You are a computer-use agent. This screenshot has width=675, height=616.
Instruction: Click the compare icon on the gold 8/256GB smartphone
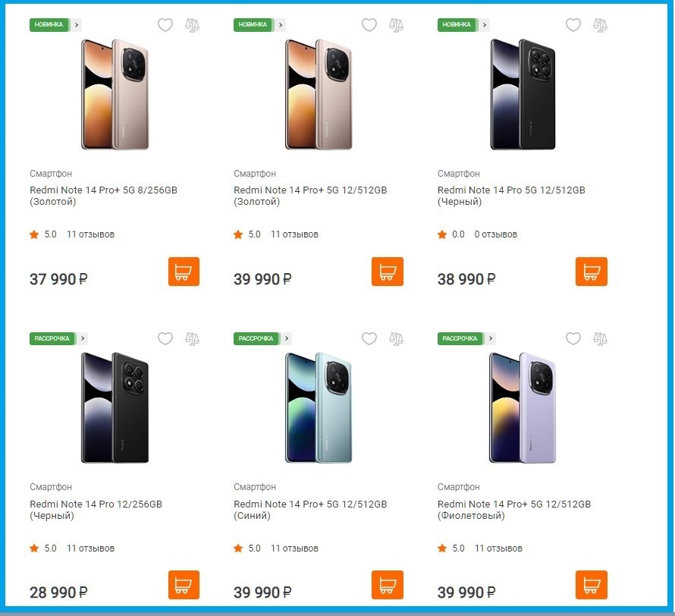[193, 25]
